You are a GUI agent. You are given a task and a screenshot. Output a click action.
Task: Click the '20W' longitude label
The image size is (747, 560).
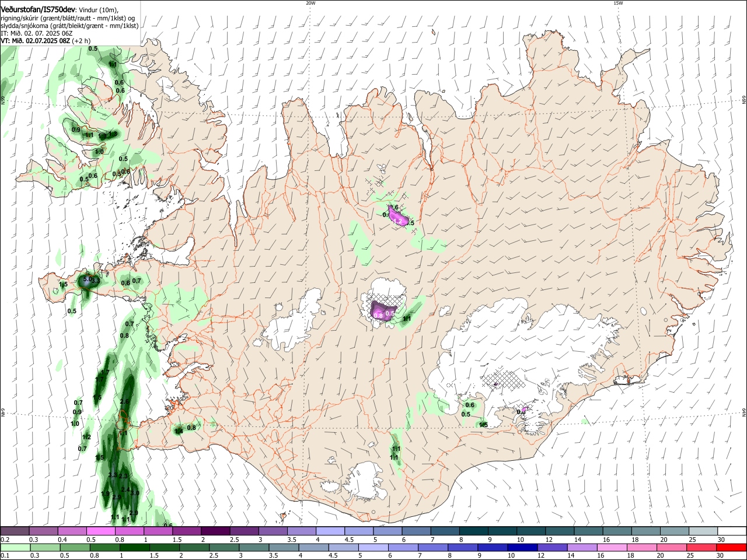point(310,3)
